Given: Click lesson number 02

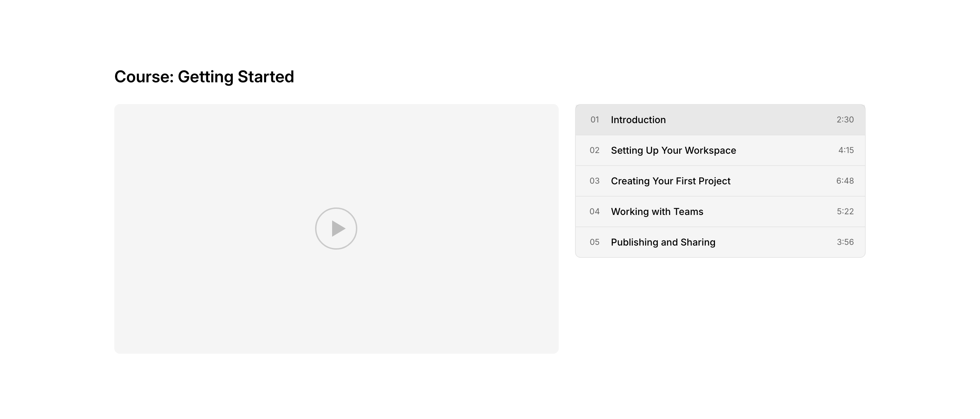Looking at the screenshot, I should [594, 151].
